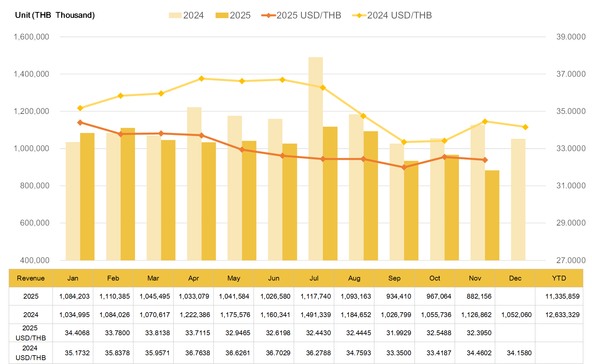Image resolution: width=592 pixels, height=364 pixels.
Task: Click the December rate 34.1580 cell
Action: pyautogui.click(x=519, y=353)
